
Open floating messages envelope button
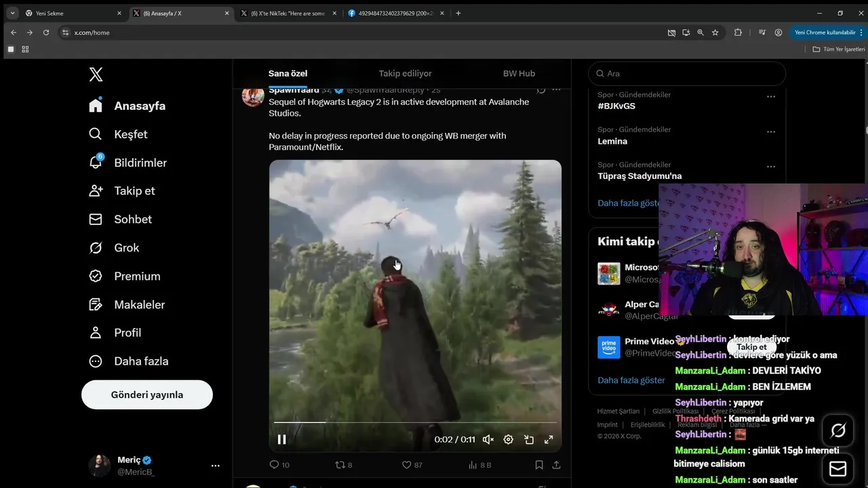click(838, 469)
